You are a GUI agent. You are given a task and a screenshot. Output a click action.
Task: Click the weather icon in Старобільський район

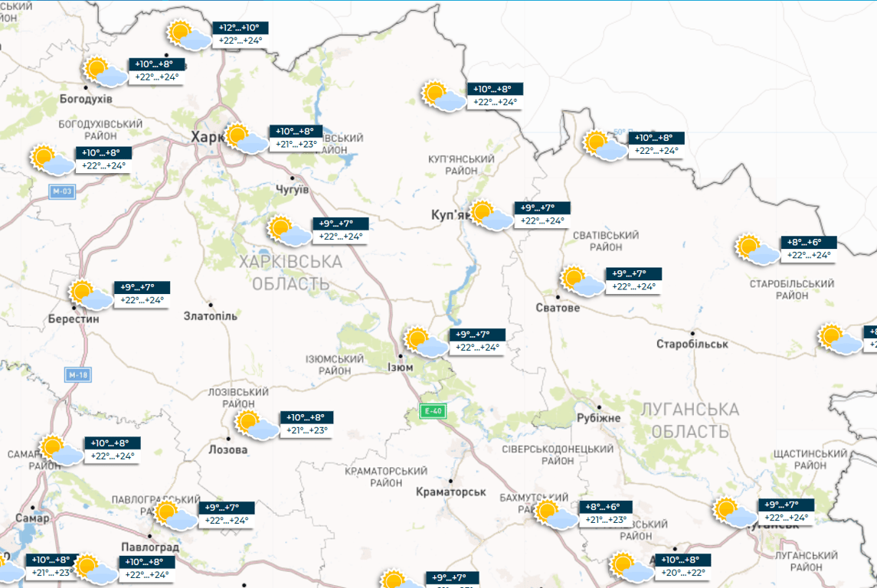coord(757,250)
